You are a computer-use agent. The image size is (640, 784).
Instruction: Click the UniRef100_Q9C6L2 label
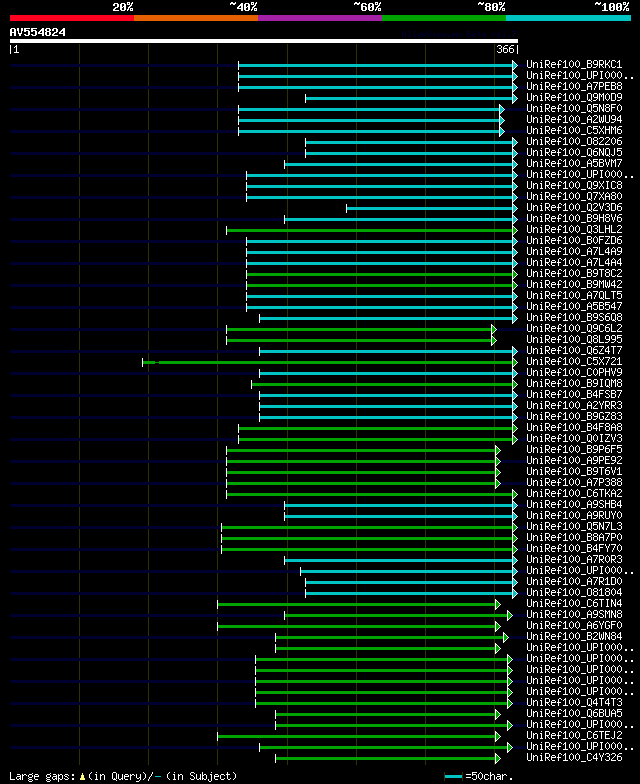click(x=574, y=328)
